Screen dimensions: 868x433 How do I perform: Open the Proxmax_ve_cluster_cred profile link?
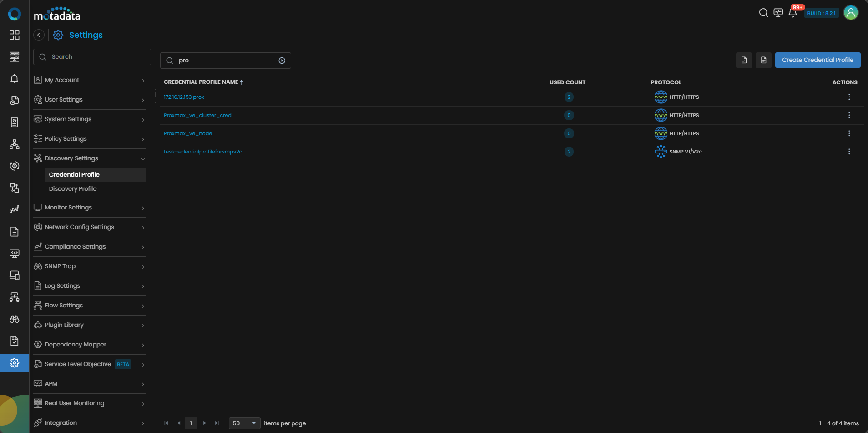[197, 115]
